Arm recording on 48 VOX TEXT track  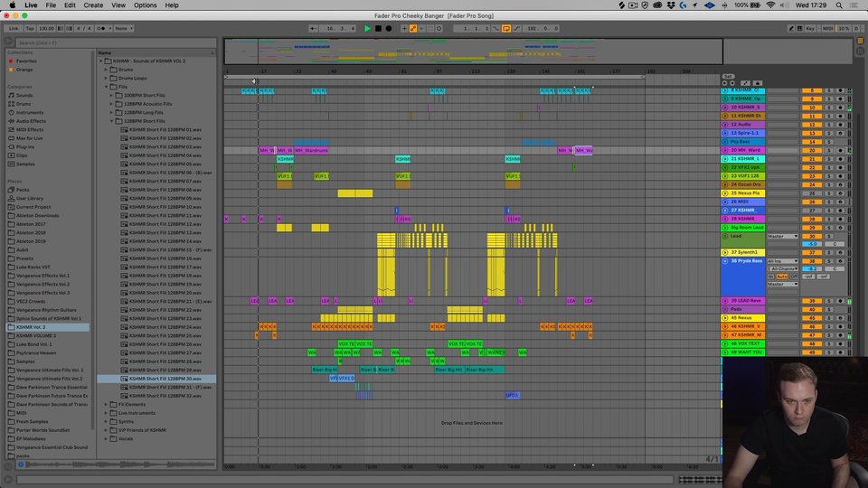[x=840, y=343]
